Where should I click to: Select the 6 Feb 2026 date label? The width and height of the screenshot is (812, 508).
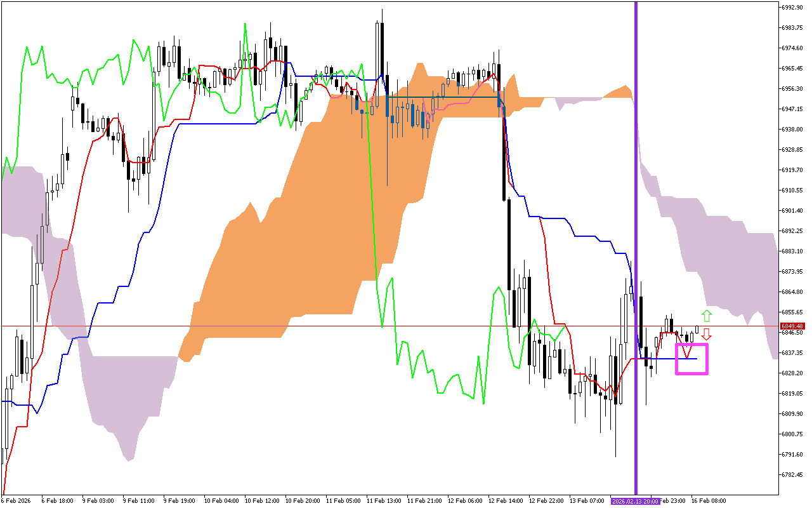15,500
